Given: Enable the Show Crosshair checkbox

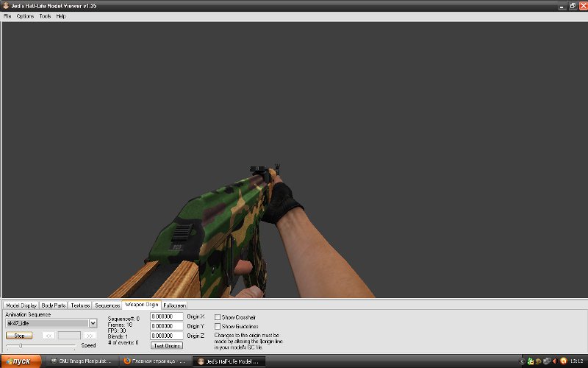Looking at the screenshot, I should tap(218, 317).
